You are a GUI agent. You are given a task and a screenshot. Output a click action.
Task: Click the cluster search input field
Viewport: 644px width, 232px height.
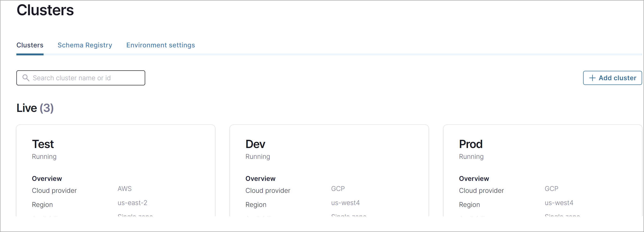click(x=81, y=78)
